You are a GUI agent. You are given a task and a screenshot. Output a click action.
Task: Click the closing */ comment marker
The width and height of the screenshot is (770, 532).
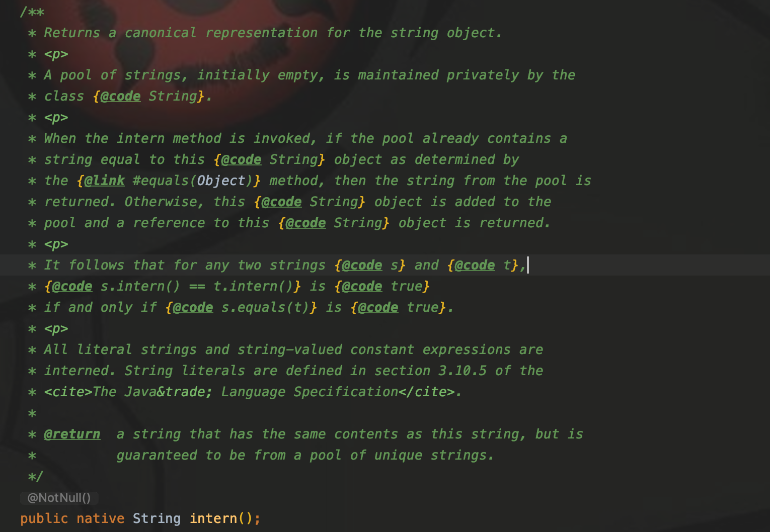point(36,476)
